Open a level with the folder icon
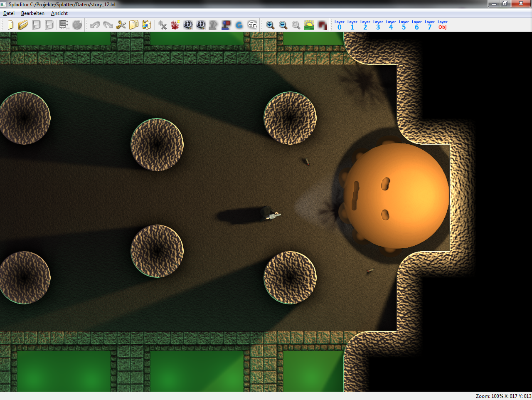 (23, 25)
